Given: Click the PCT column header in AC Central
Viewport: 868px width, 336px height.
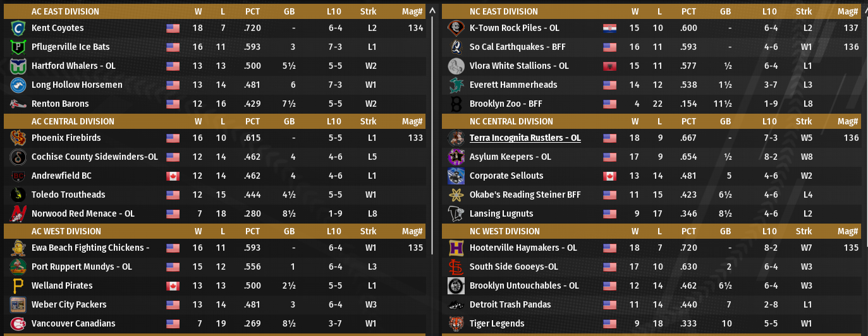Looking at the screenshot, I should tap(252, 121).
